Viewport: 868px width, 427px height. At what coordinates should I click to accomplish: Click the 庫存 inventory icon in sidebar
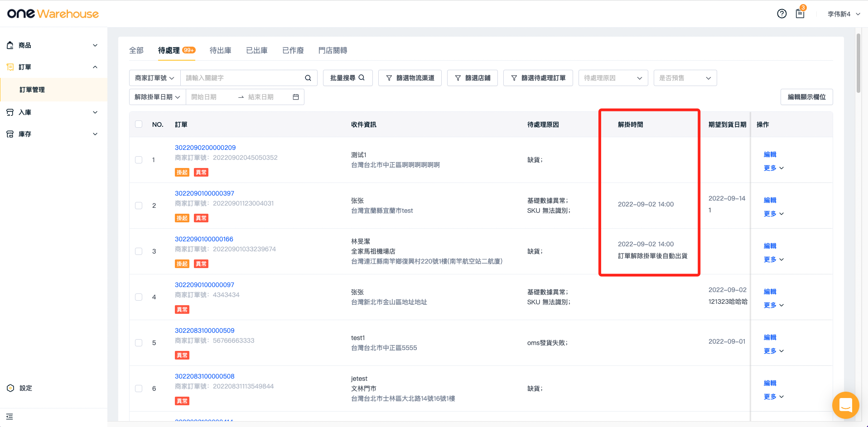point(10,134)
